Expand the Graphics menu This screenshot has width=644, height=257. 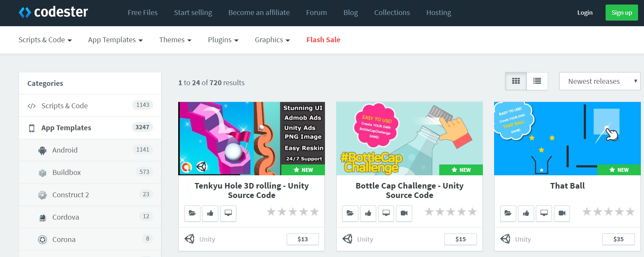272,40
